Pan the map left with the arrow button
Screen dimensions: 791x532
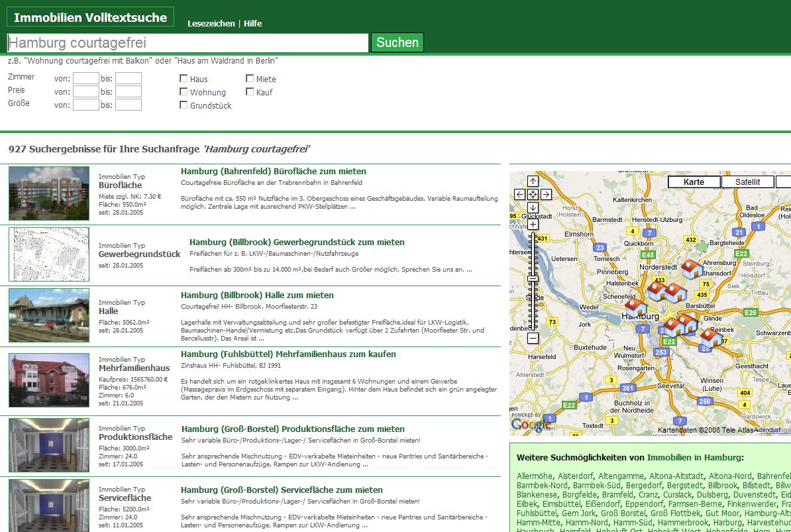tap(519, 194)
